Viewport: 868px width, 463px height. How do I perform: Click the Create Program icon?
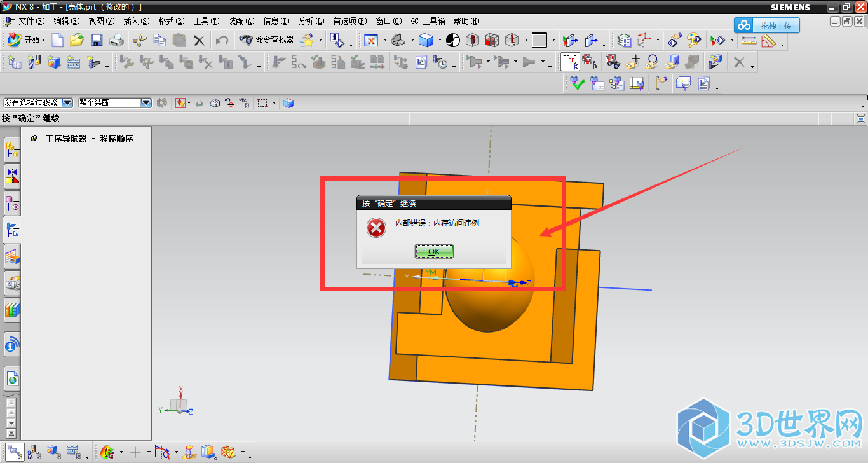(x=15, y=62)
